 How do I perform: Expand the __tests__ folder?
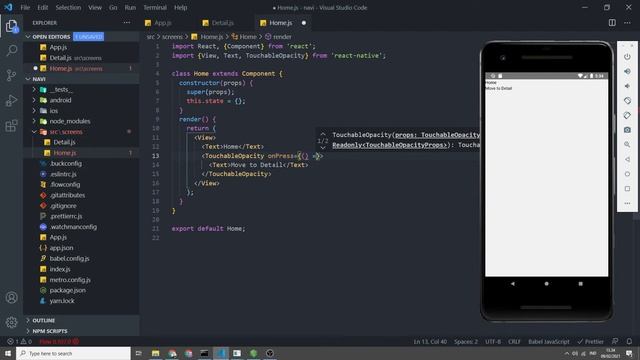pos(61,89)
